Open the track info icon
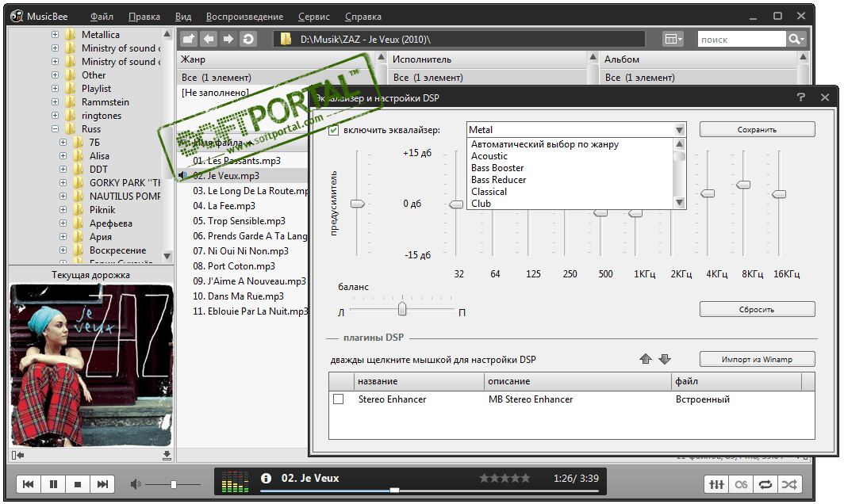This screenshot has width=844, height=504. (266, 478)
